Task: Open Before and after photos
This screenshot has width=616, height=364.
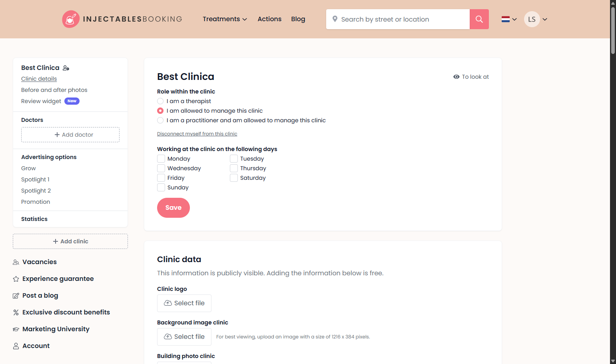Action: pyautogui.click(x=54, y=90)
